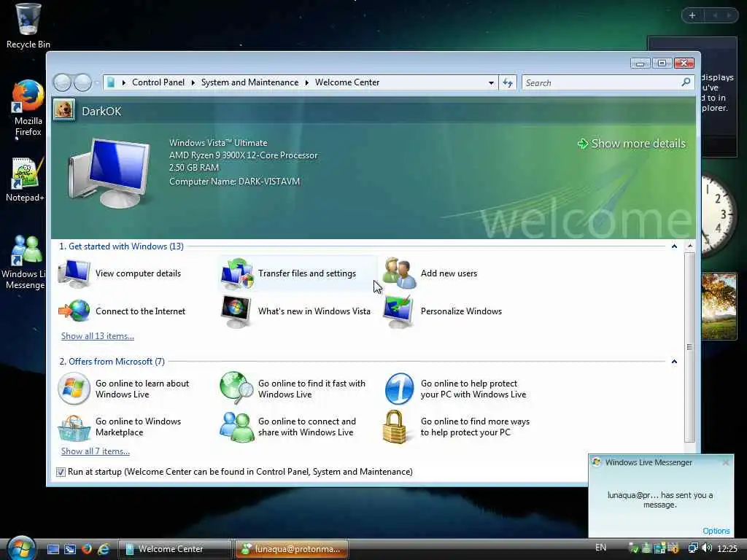Switch to the lunaqua@protonma... taskbar button

click(292, 549)
